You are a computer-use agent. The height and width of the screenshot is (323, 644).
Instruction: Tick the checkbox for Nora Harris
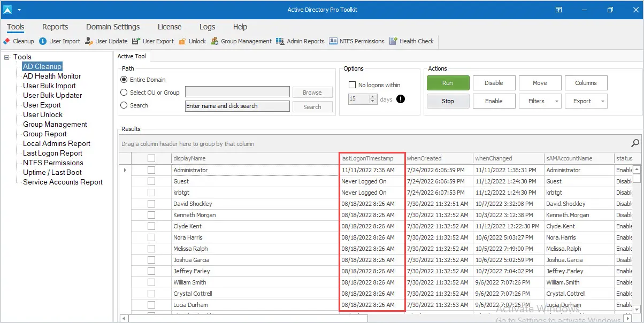(151, 237)
